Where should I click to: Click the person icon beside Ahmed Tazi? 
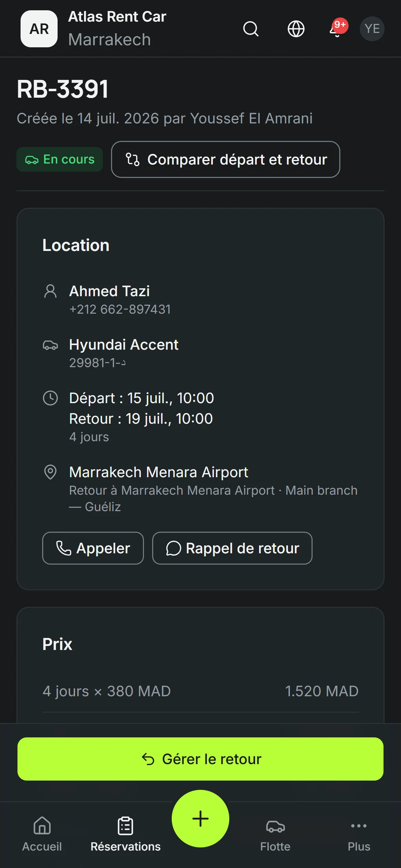coord(50,291)
